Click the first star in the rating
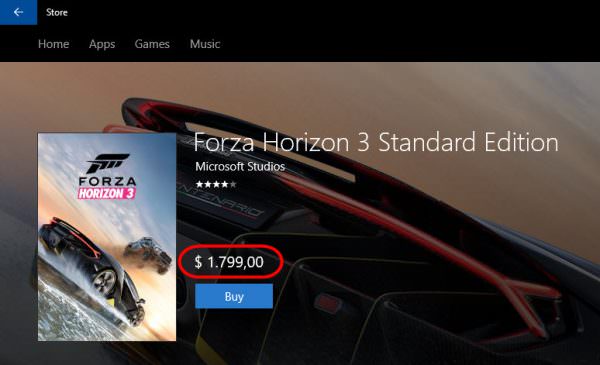Screen dimensions: 600x365 point(199,184)
